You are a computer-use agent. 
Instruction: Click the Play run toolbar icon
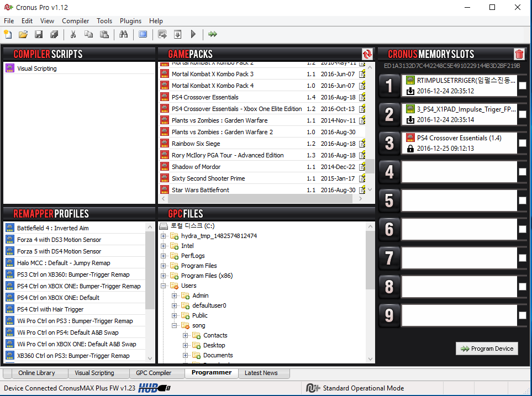click(x=193, y=34)
